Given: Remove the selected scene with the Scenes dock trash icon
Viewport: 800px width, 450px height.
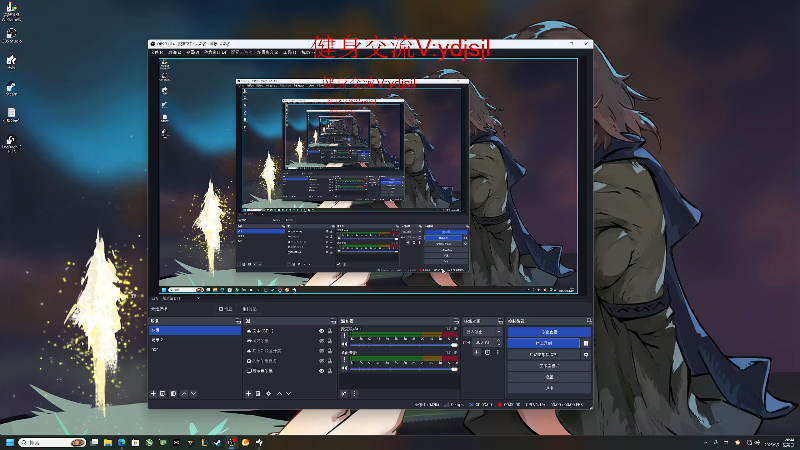Looking at the screenshot, I should [163, 393].
